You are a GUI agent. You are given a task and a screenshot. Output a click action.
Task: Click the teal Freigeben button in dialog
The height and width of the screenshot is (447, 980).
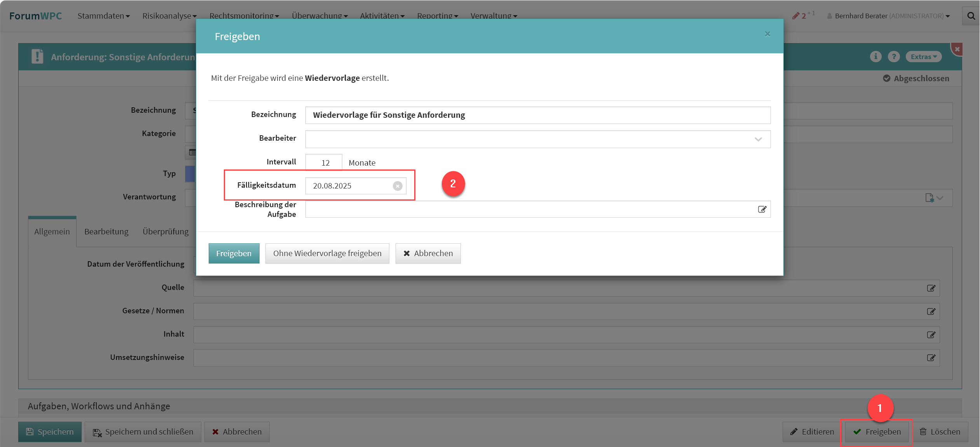tap(234, 253)
